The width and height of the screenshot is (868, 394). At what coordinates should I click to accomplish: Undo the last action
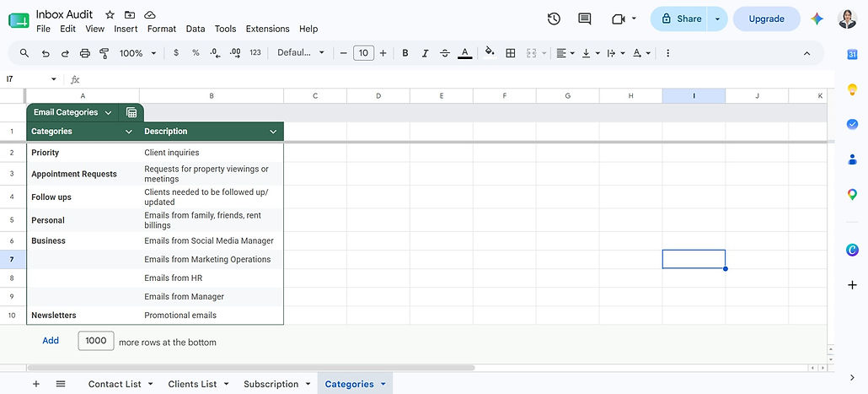(46, 53)
